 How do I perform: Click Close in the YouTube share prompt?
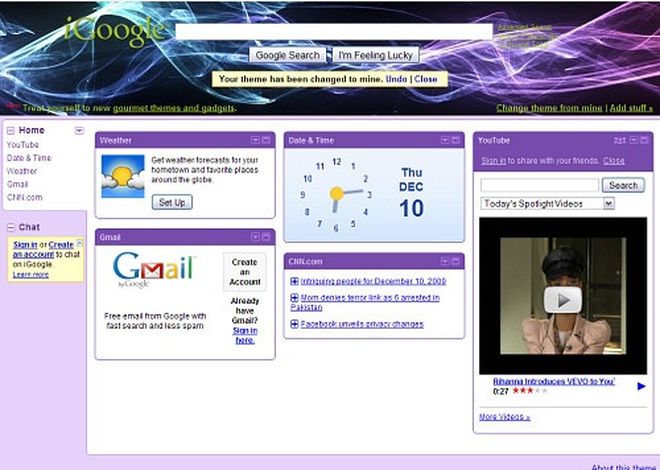(x=614, y=161)
